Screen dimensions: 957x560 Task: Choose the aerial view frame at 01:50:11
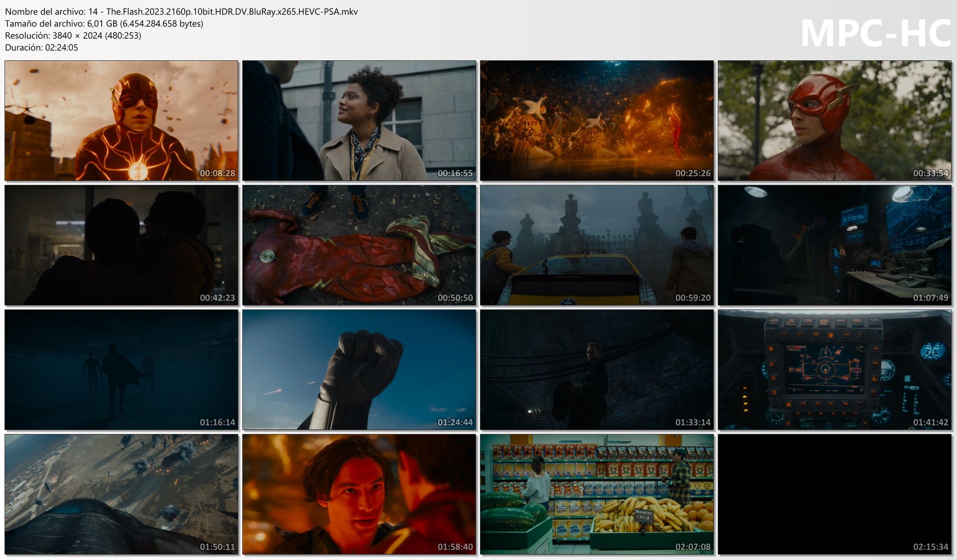(122, 494)
